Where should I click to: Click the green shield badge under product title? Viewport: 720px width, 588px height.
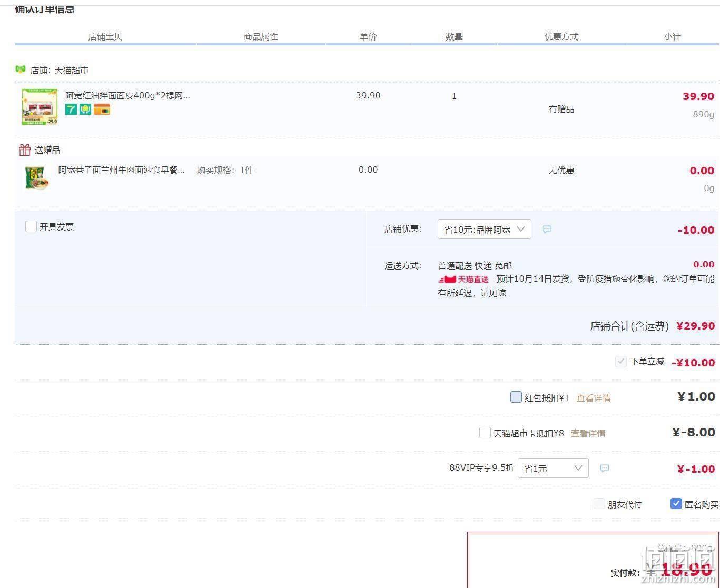point(85,109)
